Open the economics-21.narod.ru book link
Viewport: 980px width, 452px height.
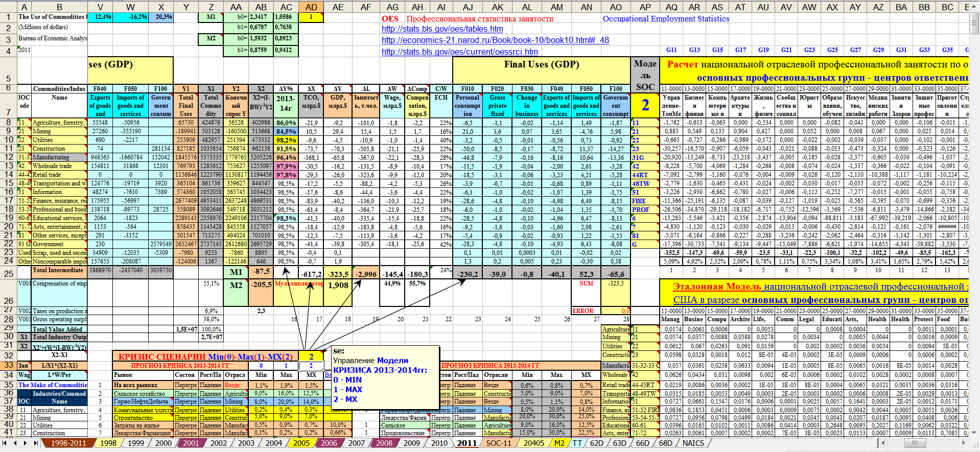coord(495,40)
